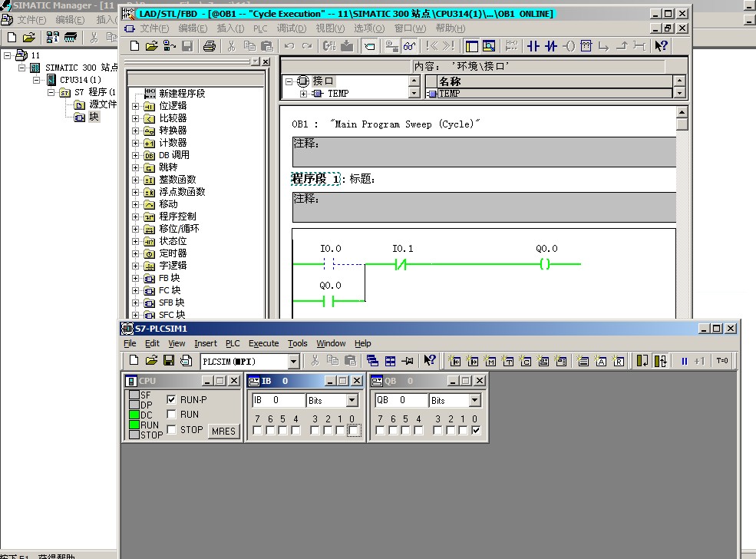
Task: Click the monitor (glasses) icon in LAD toolbar
Action: point(410,46)
